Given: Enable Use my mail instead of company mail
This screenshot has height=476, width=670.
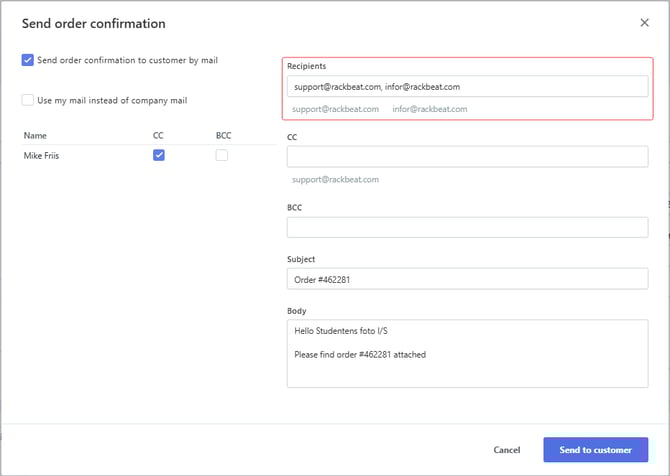Looking at the screenshot, I should 27,100.
